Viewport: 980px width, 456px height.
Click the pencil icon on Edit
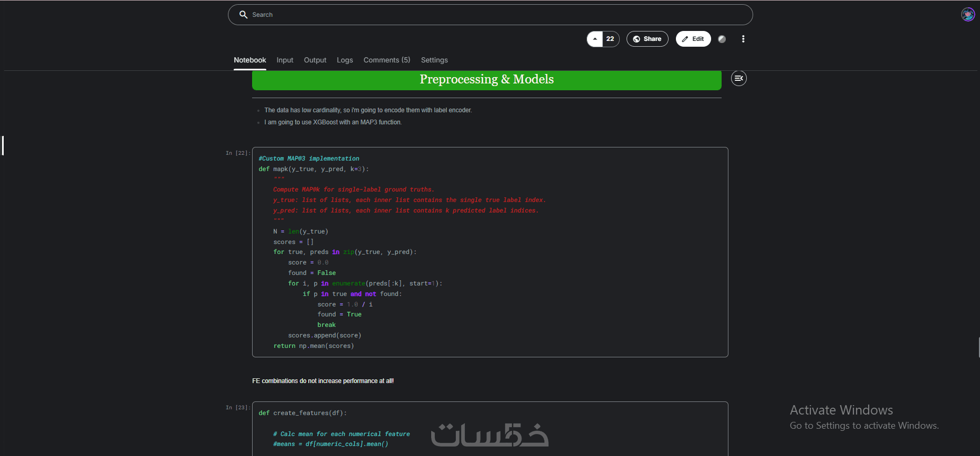click(x=685, y=39)
